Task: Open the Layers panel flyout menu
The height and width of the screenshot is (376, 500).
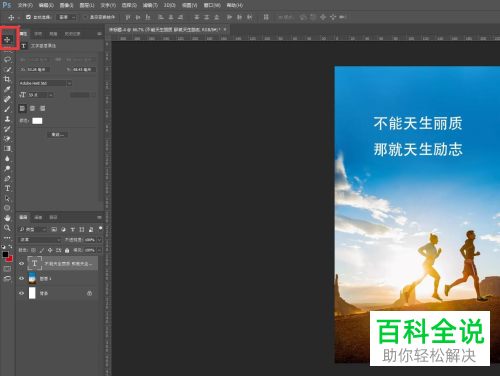Action: pyautogui.click(x=99, y=217)
